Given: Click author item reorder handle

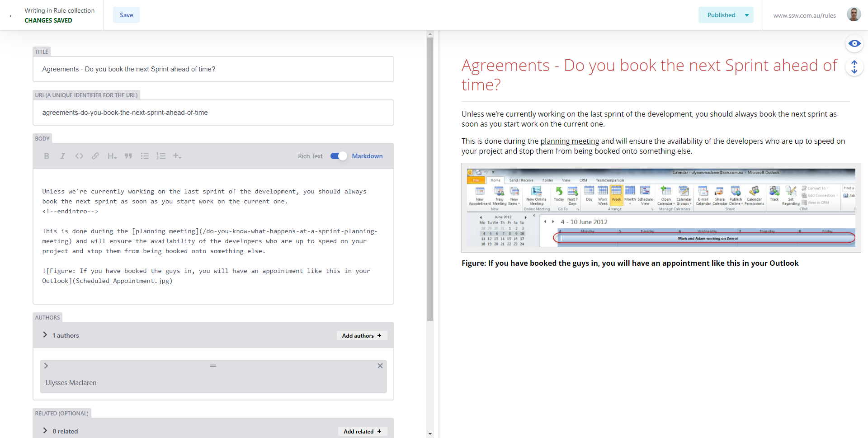Looking at the screenshot, I should pyautogui.click(x=213, y=365).
